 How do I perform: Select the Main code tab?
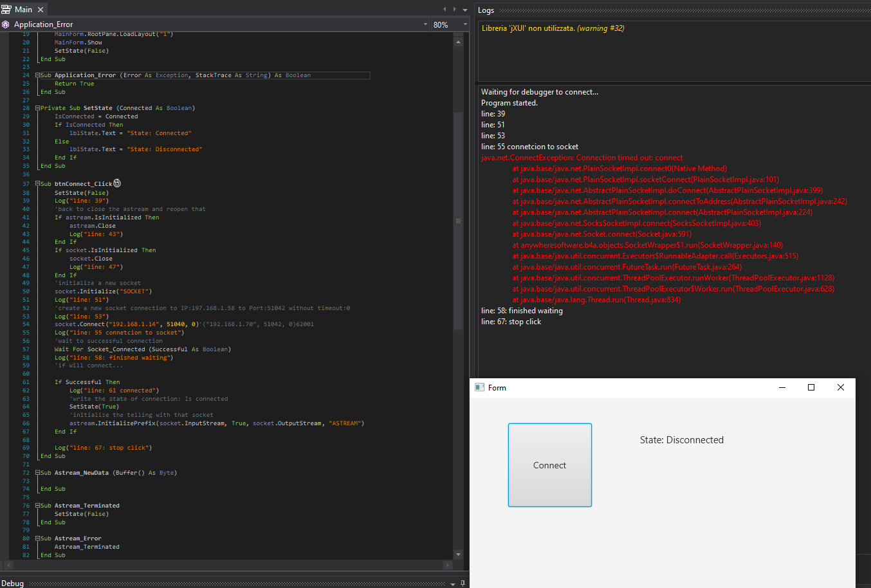[23, 10]
